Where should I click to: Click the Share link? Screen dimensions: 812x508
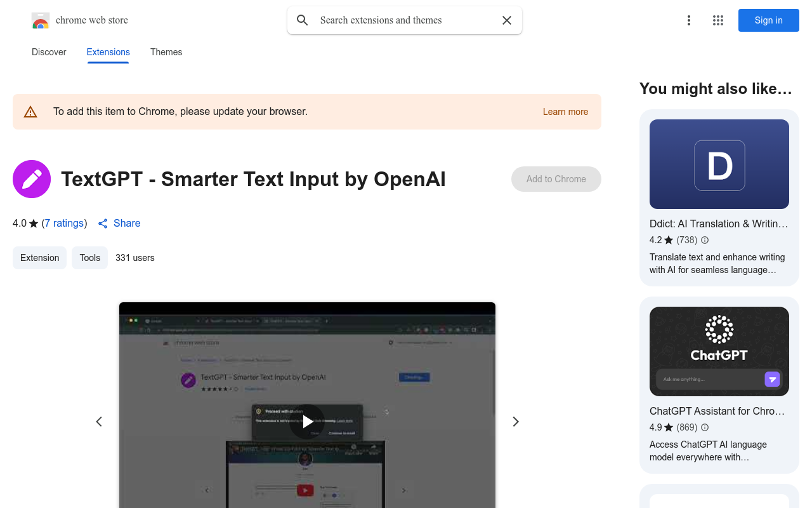(x=119, y=224)
